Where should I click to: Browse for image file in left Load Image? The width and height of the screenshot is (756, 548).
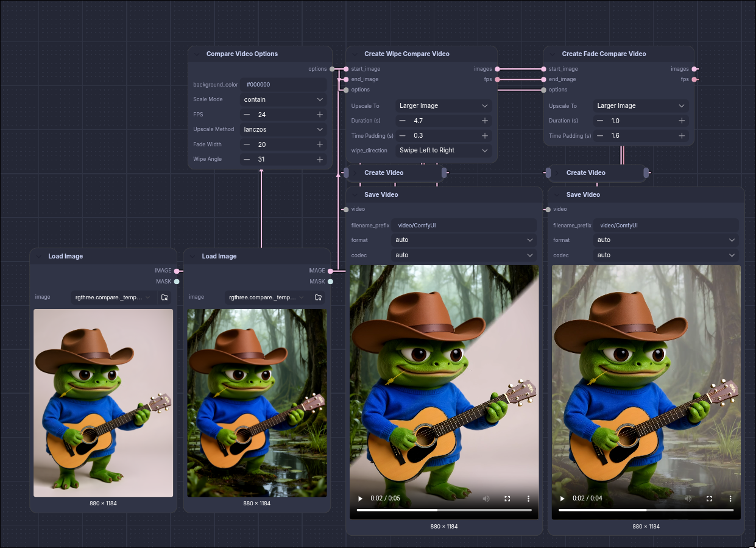164,297
